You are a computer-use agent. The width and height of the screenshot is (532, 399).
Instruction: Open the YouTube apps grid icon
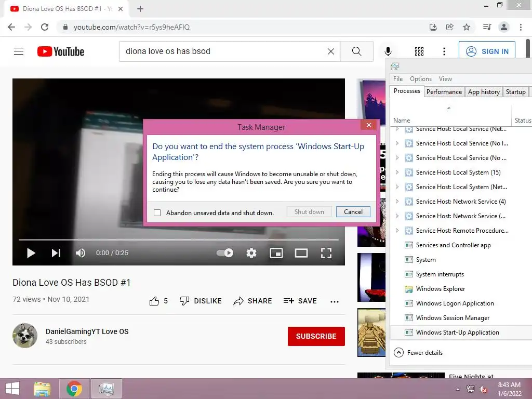419,51
